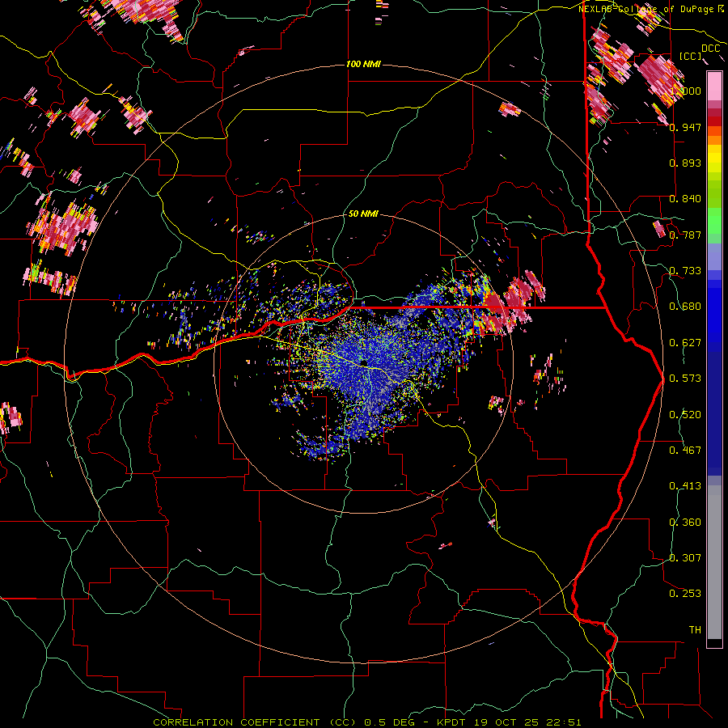Image resolution: width=728 pixels, height=728 pixels.
Task: Click the 100 NMI range ring label
Action: (363, 64)
